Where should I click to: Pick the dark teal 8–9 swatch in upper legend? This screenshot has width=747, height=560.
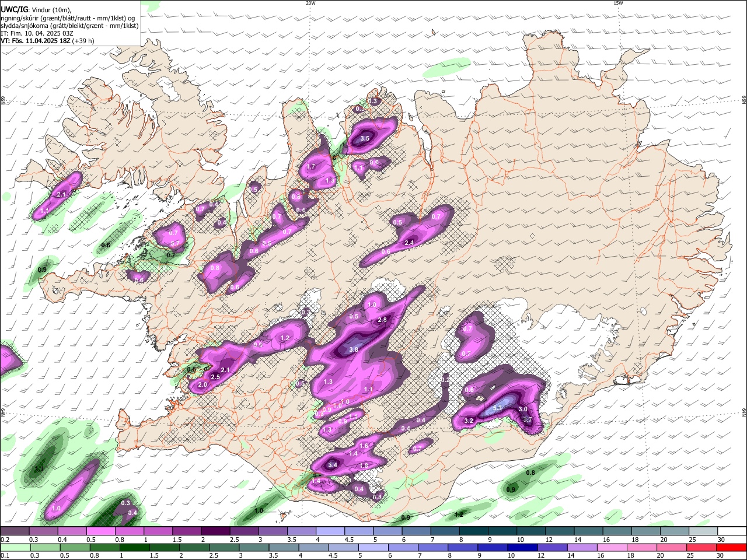pyautogui.click(x=473, y=531)
